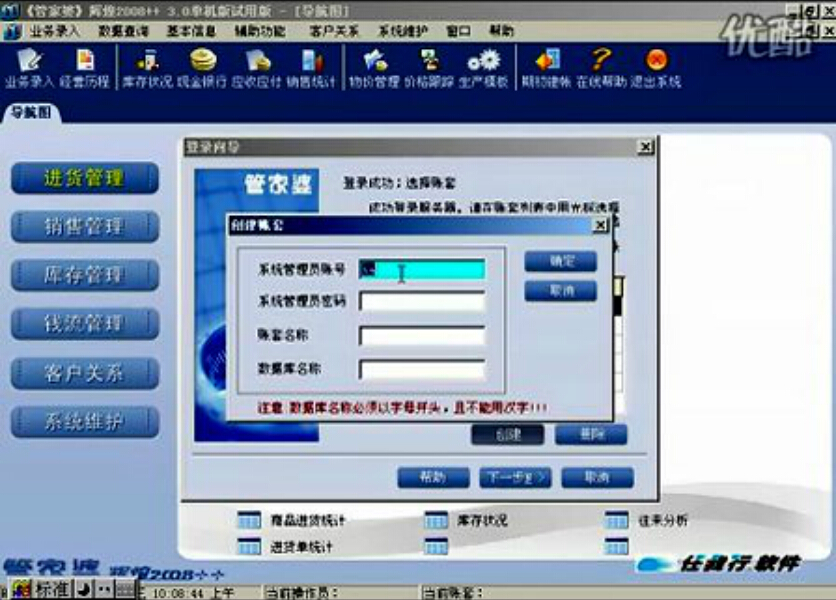Open the 进货单统计 report icon

click(249, 547)
